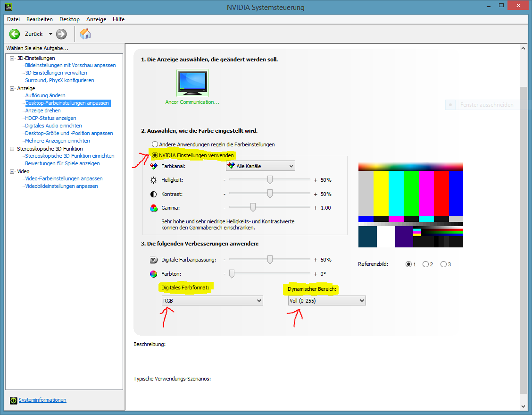This screenshot has height=415, width=532.
Task: Choose Referenzbild option 2
Action: pos(425,264)
